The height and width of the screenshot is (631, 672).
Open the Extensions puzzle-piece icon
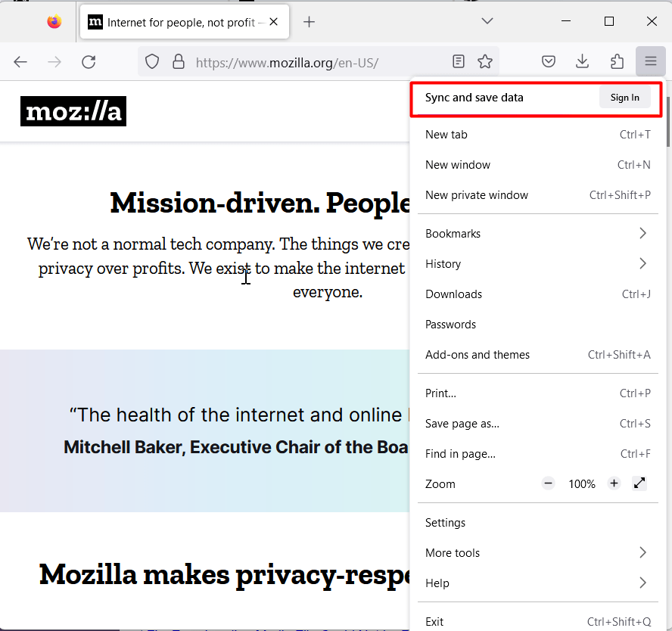click(616, 61)
